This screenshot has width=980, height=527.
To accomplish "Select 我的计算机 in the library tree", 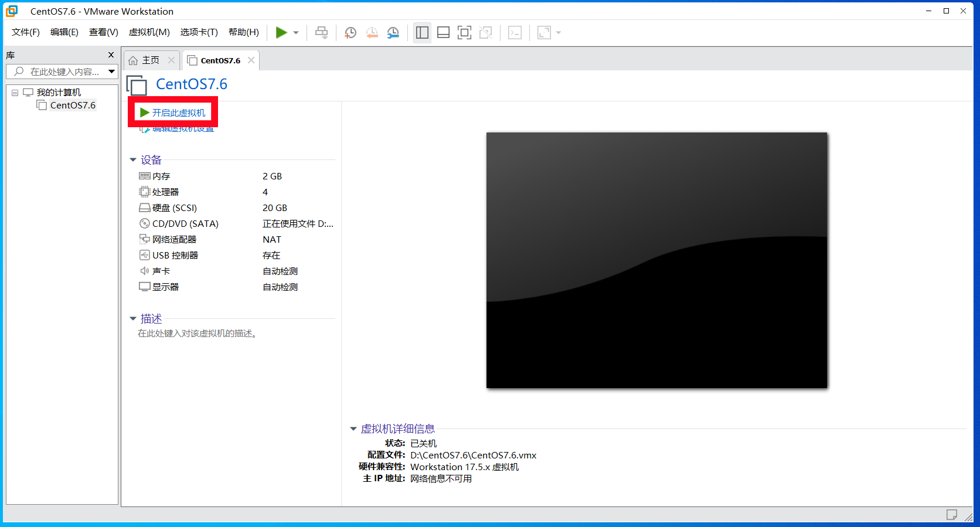I will [x=59, y=93].
